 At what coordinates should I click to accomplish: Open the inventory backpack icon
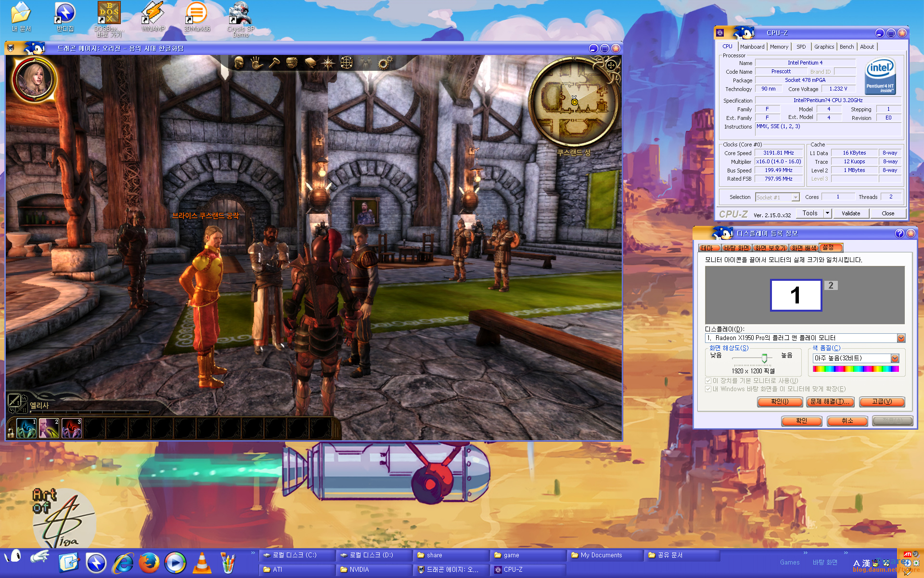pos(292,63)
